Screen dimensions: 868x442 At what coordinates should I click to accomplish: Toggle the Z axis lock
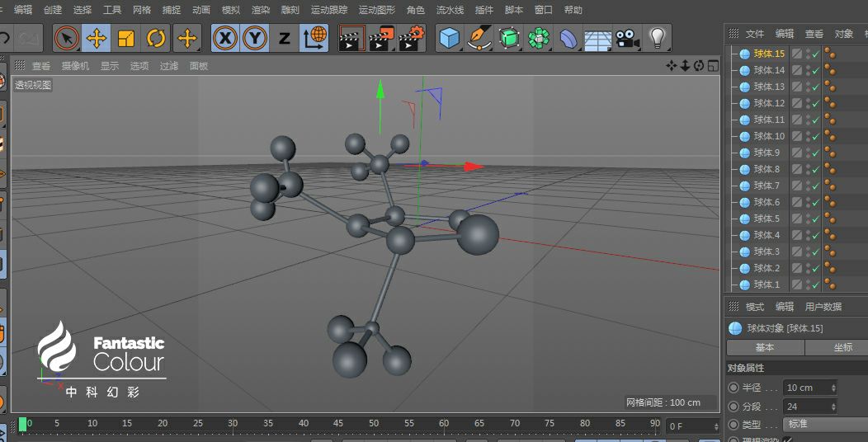point(284,38)
